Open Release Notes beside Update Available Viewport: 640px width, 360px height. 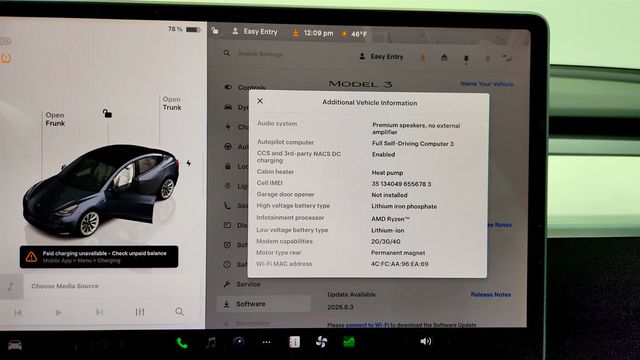pos(491,294)
